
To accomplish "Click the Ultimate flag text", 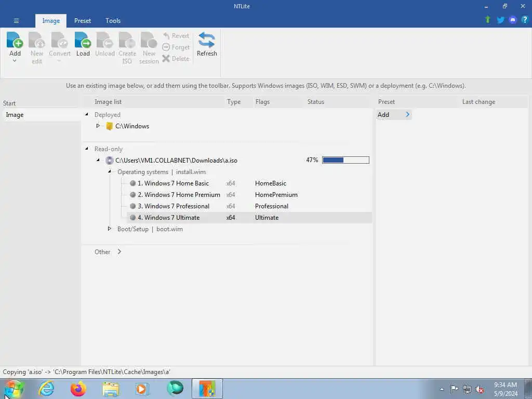I will pos(267,218).
